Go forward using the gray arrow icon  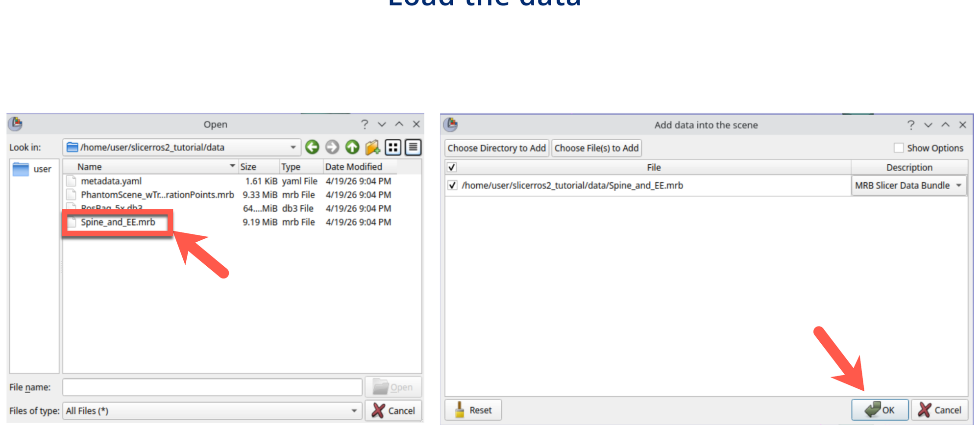(x=332, y=147)
